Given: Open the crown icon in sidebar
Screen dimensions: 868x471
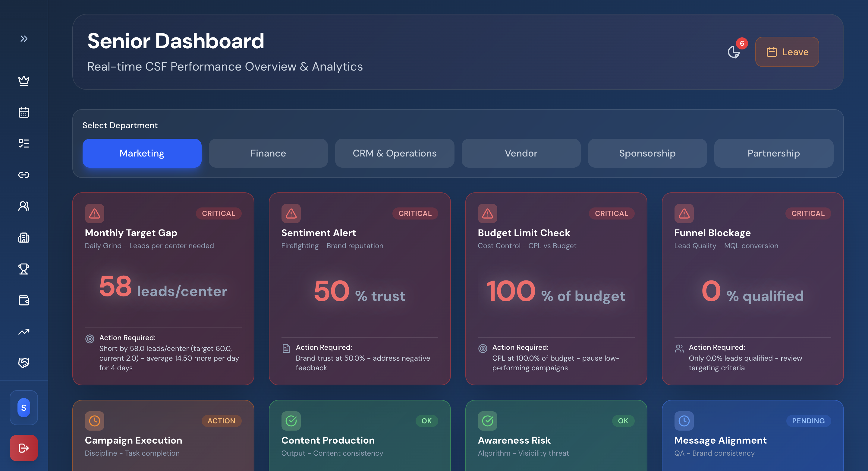Looking at the screenshot, I should [x=24, y=81].
